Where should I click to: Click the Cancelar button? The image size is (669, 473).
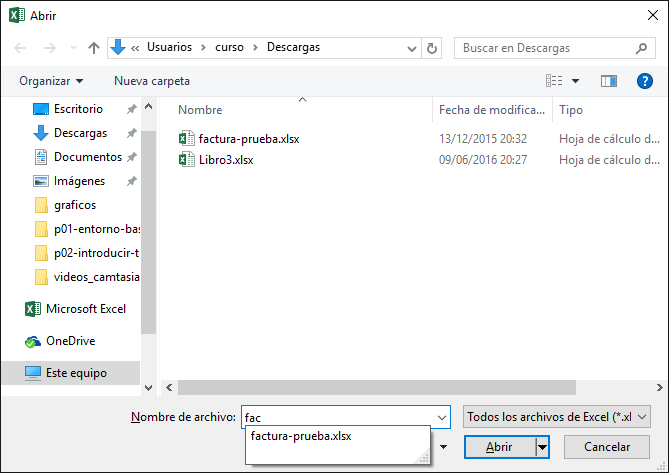(606, 447)
